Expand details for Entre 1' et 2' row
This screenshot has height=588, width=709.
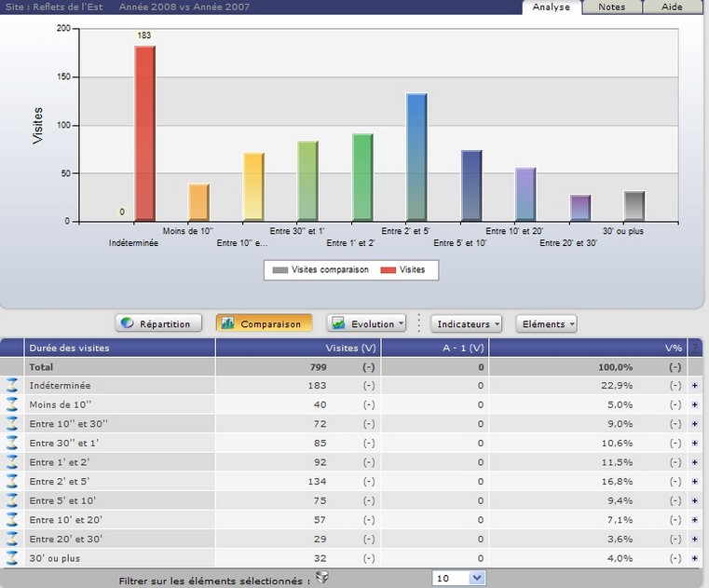click(694, 462)
